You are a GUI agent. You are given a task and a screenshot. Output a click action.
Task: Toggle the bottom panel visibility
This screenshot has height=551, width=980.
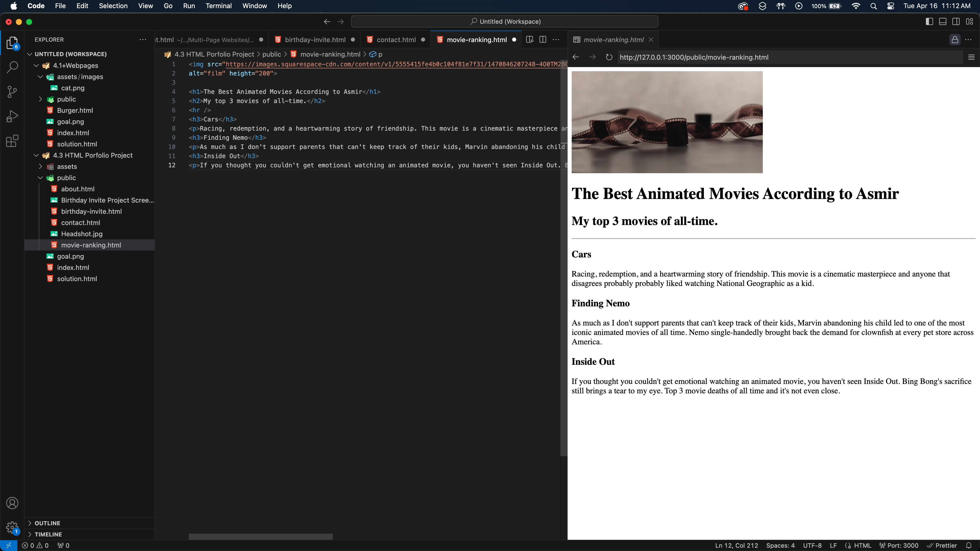(943, 21)
